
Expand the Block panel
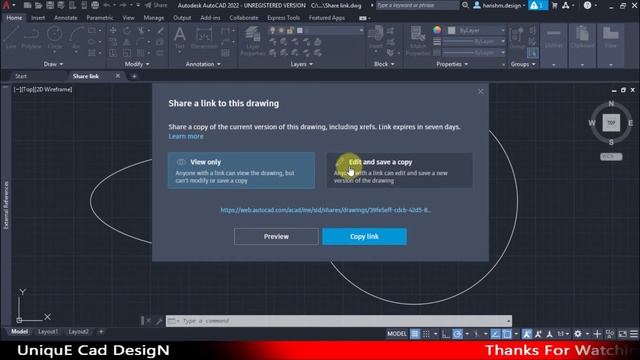pos(384,64)
